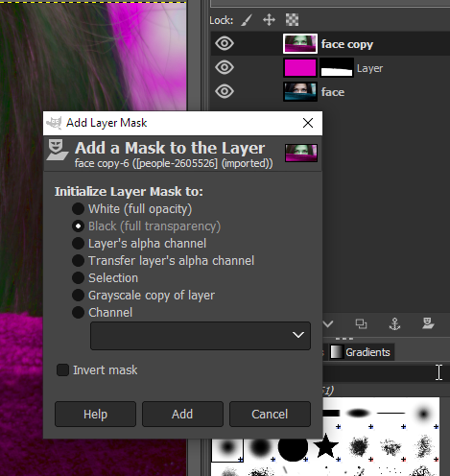Hide the face copy layer
The image size is (450, 476).
point(225,43)
